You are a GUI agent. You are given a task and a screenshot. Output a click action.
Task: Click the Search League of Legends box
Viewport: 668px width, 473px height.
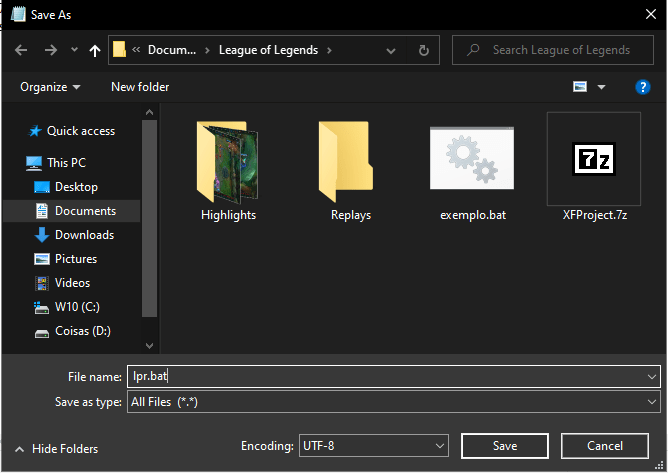(x=553, y=50)
